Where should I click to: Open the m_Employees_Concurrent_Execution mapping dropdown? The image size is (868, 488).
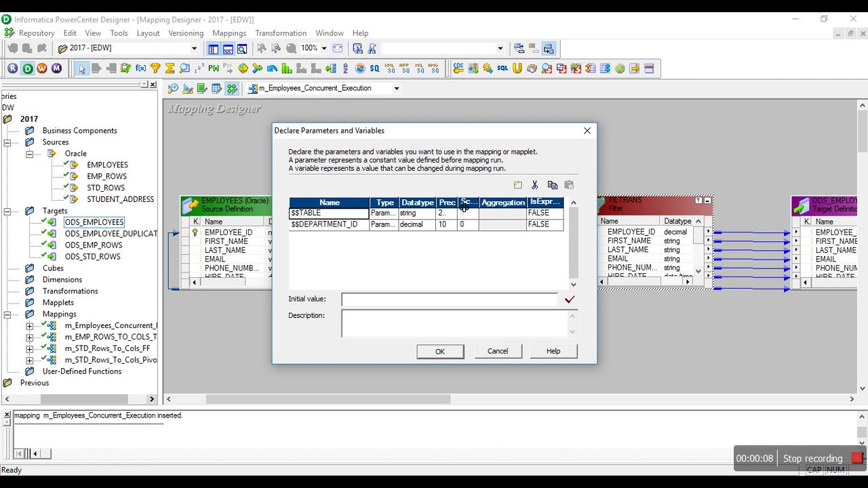(x=397, y=88)
